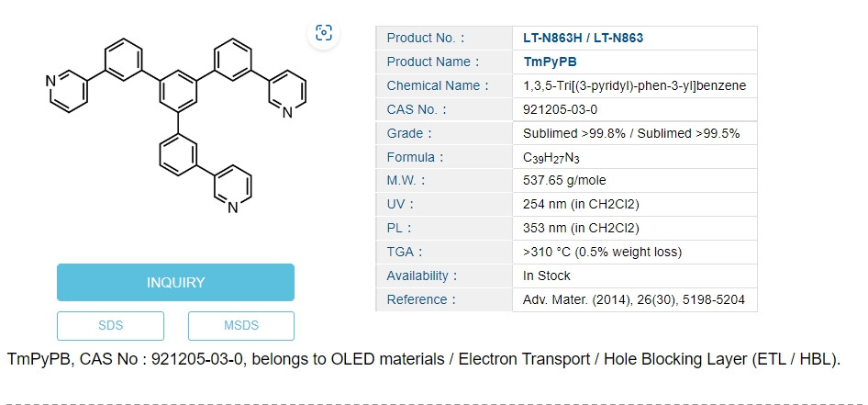
Task: Click the formula C39H27N3 cell
Action: coord(551,157)
